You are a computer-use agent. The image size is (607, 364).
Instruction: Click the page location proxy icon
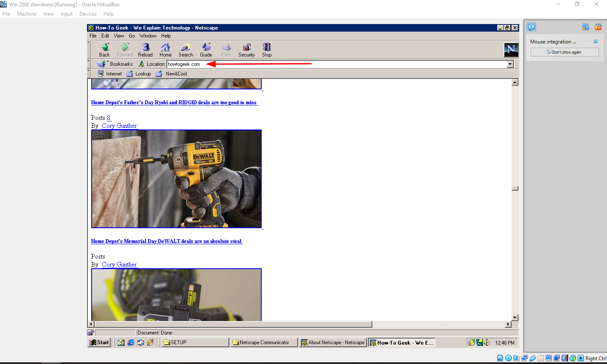click(141, 64)
